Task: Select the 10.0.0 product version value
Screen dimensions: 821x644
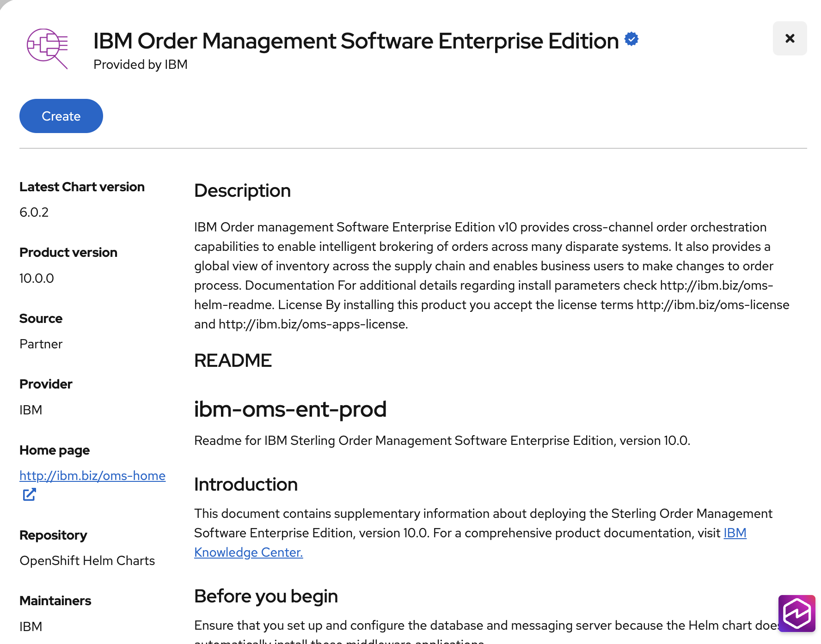Action: click(37, 278)
